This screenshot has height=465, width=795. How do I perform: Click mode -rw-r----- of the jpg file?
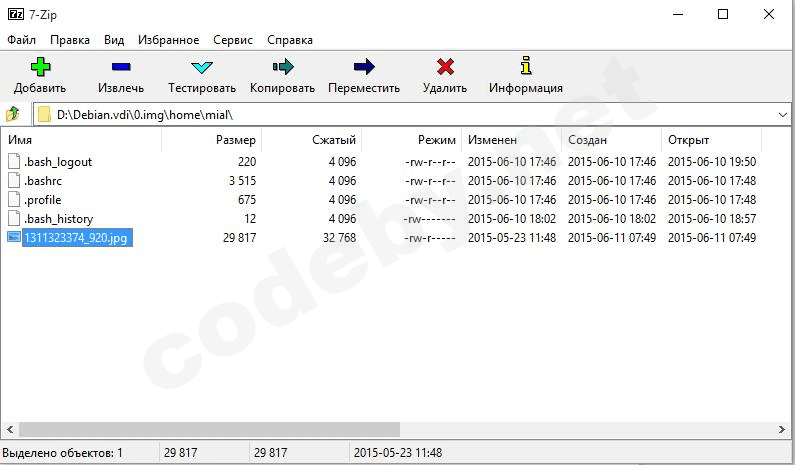coord(429,237)
